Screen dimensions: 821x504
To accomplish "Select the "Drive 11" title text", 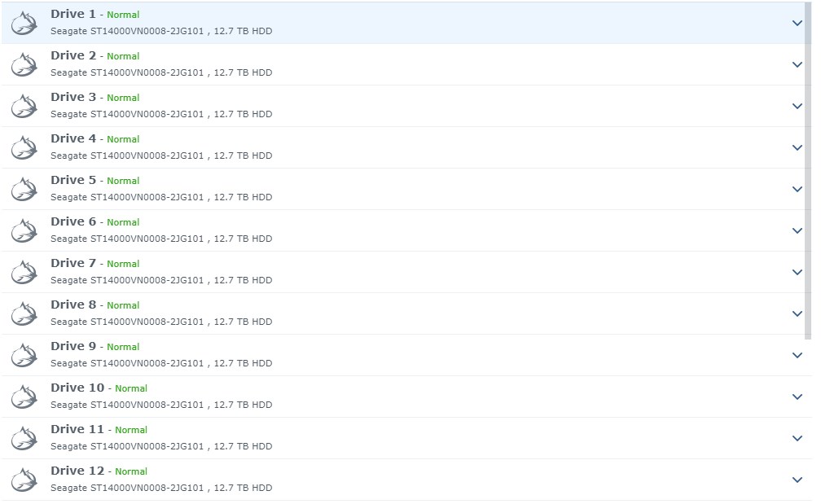I will click(77, 429).
